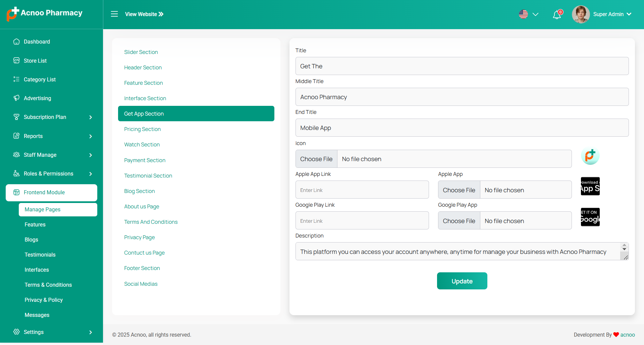Click the Apple App Link input field
The image size is (644, 345).
pos(362,190)
